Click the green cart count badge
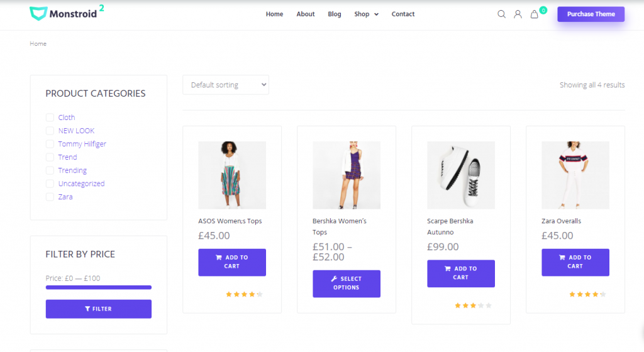The height and width of the screenshot is (352, 644). click(543, 10)
